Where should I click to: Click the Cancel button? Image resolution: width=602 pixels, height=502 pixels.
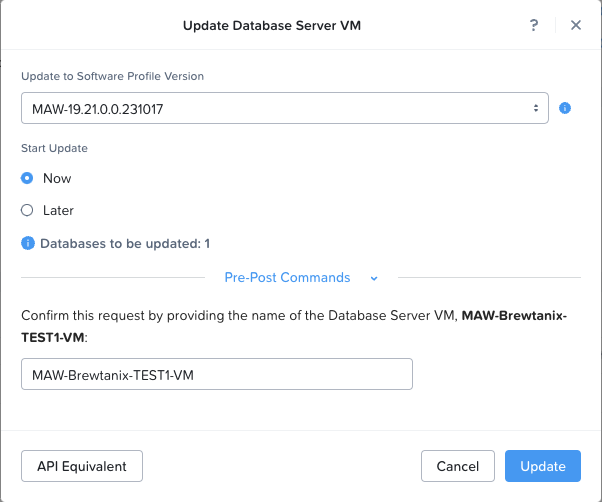(458, 466)
